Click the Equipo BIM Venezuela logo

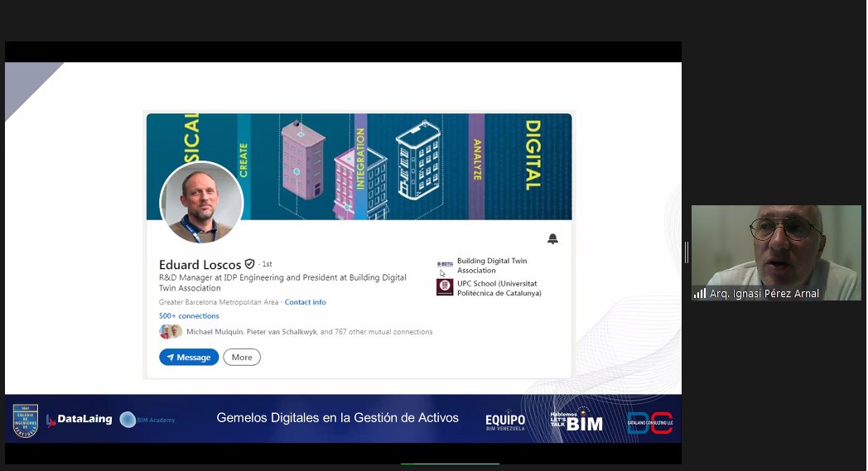(x=505, y=421)
